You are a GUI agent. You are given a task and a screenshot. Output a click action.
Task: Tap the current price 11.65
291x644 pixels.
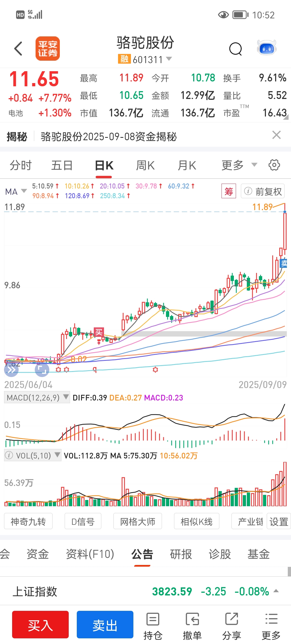[34, 79]
